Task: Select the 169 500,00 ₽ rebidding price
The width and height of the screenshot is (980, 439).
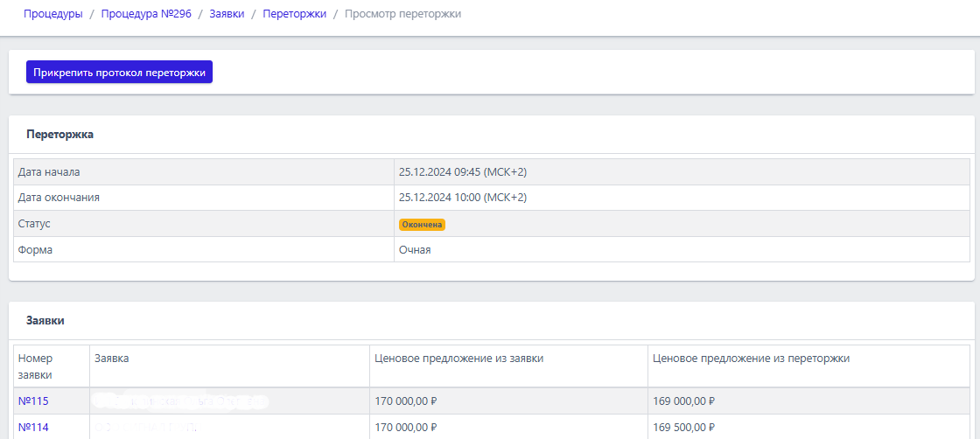Action: pos(684,428)
